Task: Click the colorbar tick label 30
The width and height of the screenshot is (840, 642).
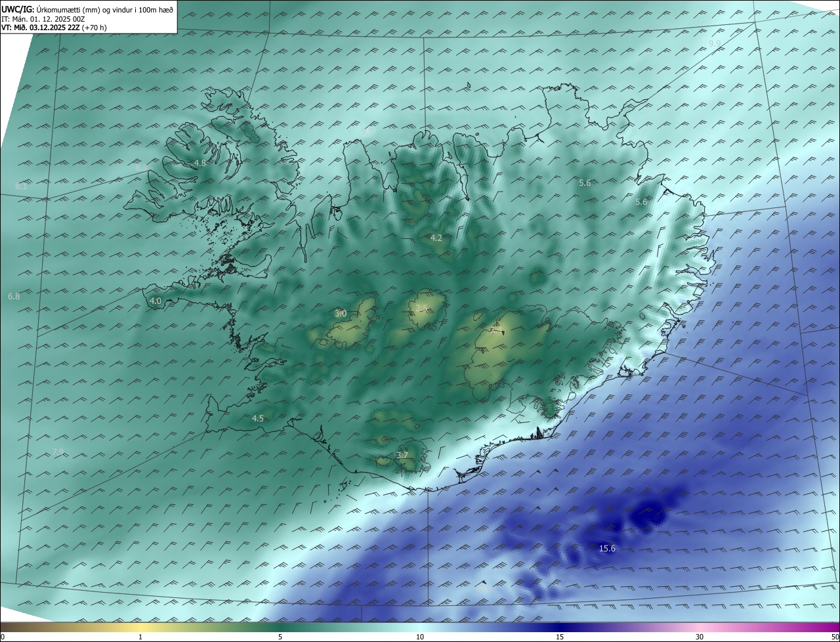Action: pos(700,637)
